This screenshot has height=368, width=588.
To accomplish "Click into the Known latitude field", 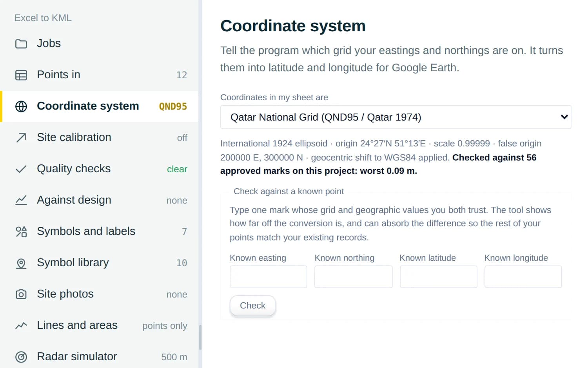I will (x=438, y=277).
